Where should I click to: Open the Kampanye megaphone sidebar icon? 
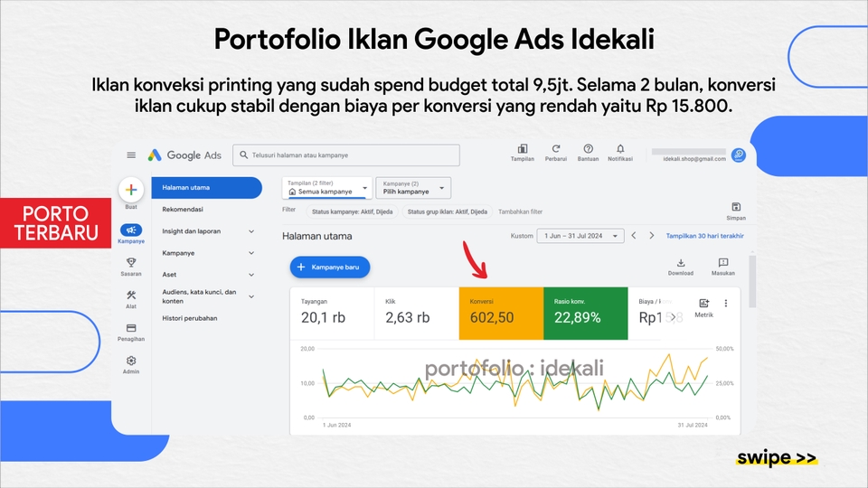[x=131, y=230]
